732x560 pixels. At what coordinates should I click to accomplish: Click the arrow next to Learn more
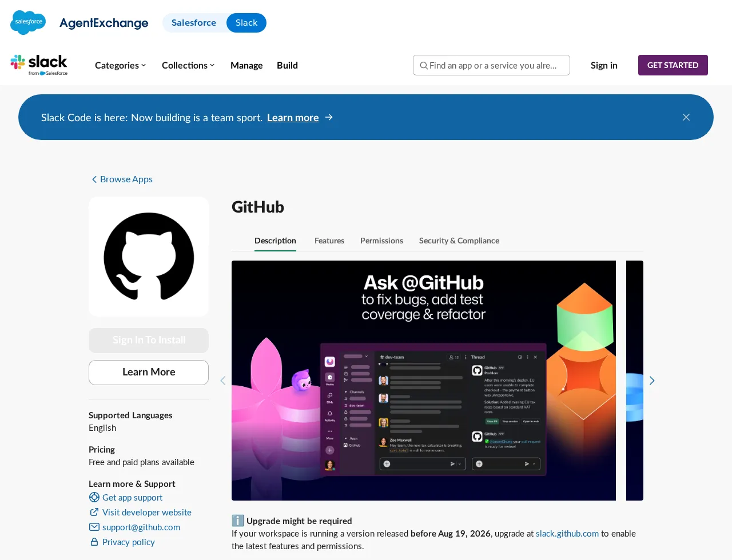click(329, 117)
